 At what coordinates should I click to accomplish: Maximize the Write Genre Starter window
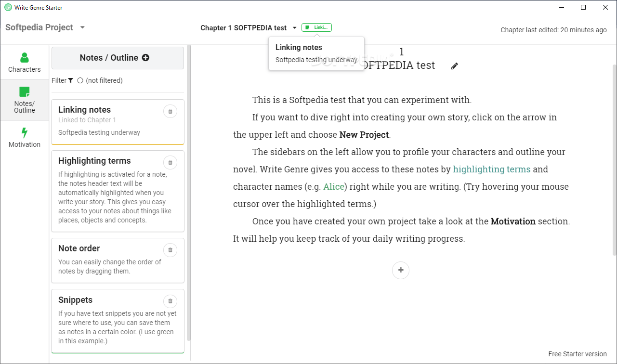tap(583, 7)
